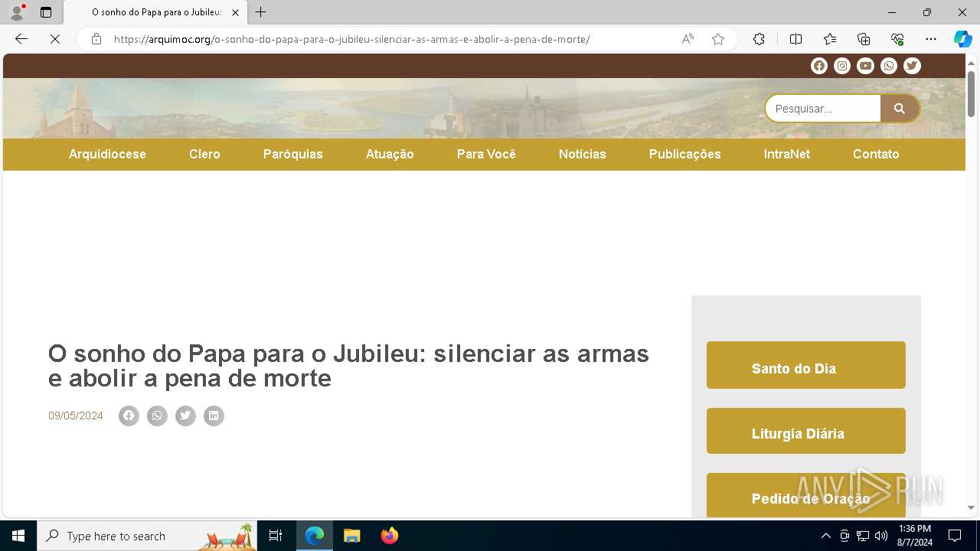Click the address bar URL
This screenshot has height=551, width=980.
[x=352, y=39]
